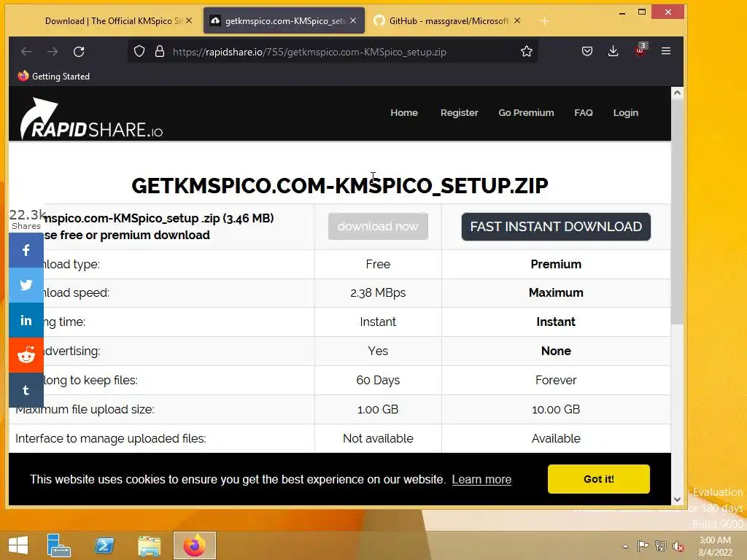This screenshot has width=747, height=560.
Task: Click Interface to manage uploaded files label
Action: tap(111, 438)
